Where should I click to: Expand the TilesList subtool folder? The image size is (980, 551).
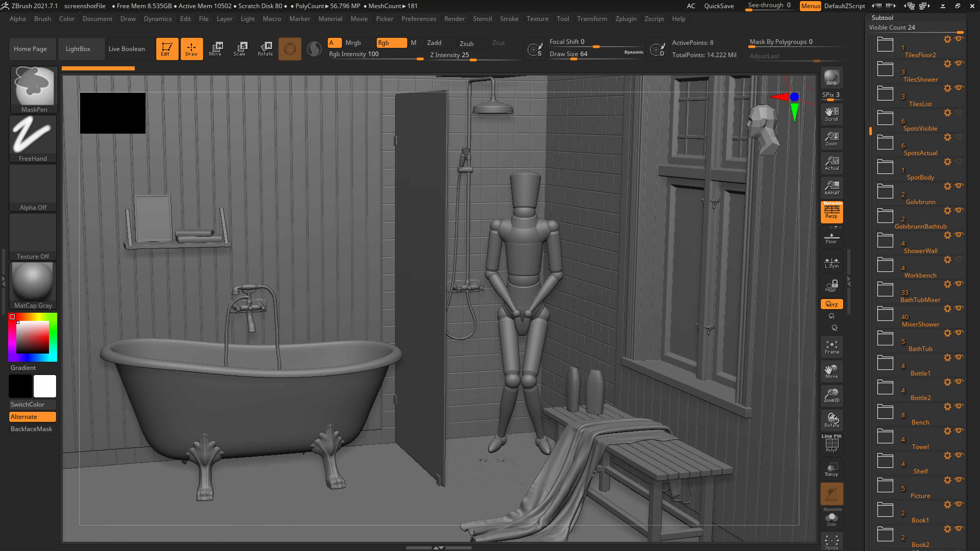coord(885,93)
